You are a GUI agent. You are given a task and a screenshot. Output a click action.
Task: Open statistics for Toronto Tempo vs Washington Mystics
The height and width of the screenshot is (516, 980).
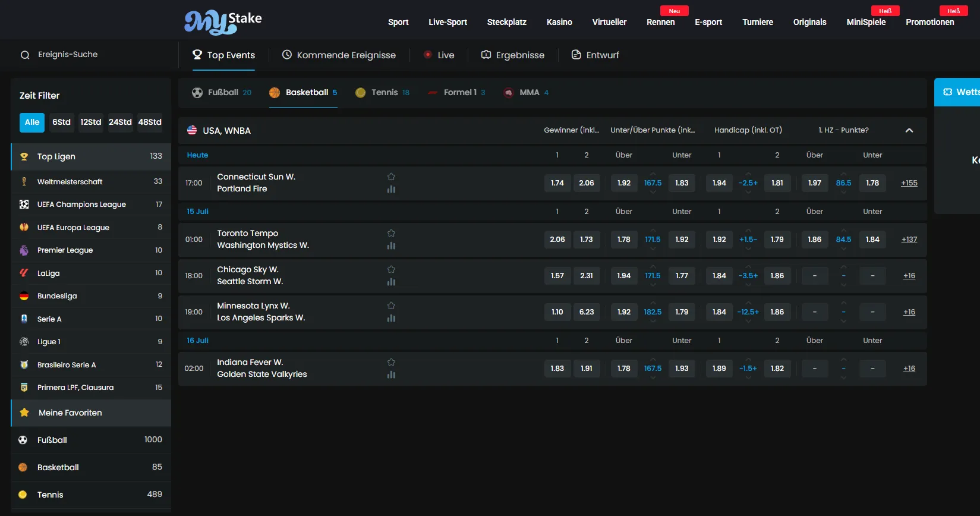point(391,246)
